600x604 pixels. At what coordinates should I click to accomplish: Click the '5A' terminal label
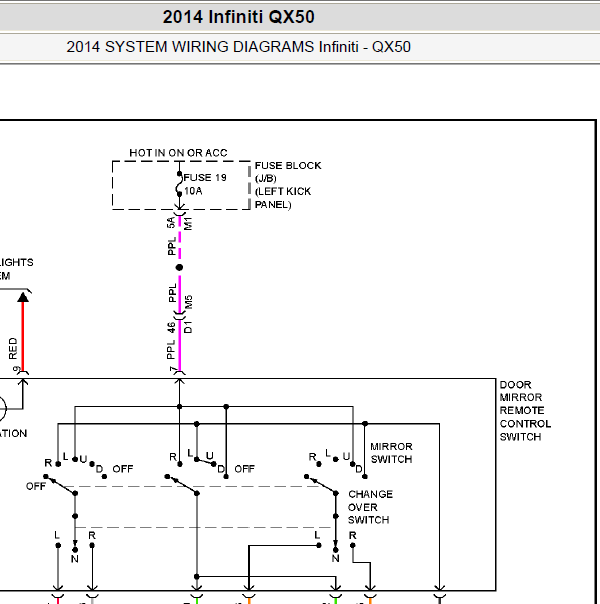(x=171, y=222)
